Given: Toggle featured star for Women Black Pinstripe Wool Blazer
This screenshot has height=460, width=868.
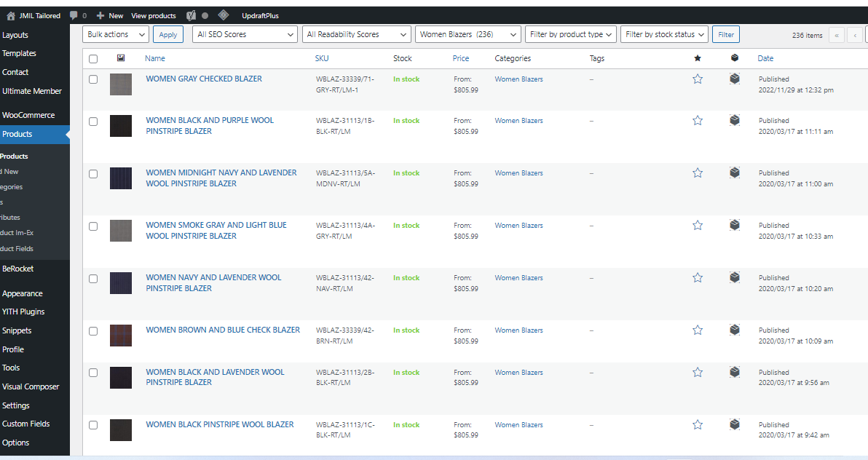Looking at the screenshot, I should 698,424.
